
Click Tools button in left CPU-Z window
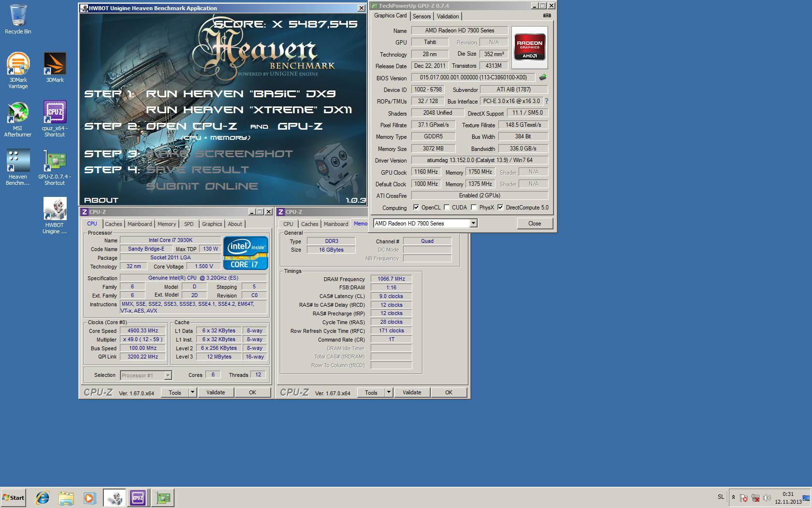[175, 392]
